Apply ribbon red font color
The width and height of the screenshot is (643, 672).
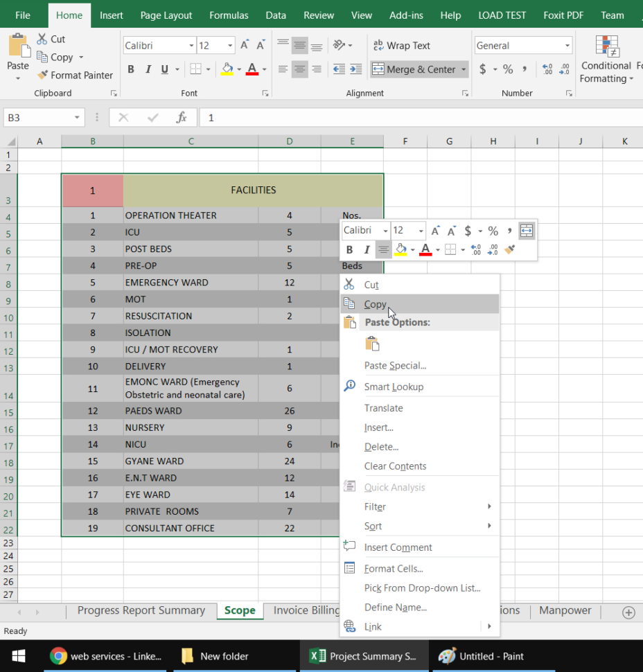[x=252, y=69]
